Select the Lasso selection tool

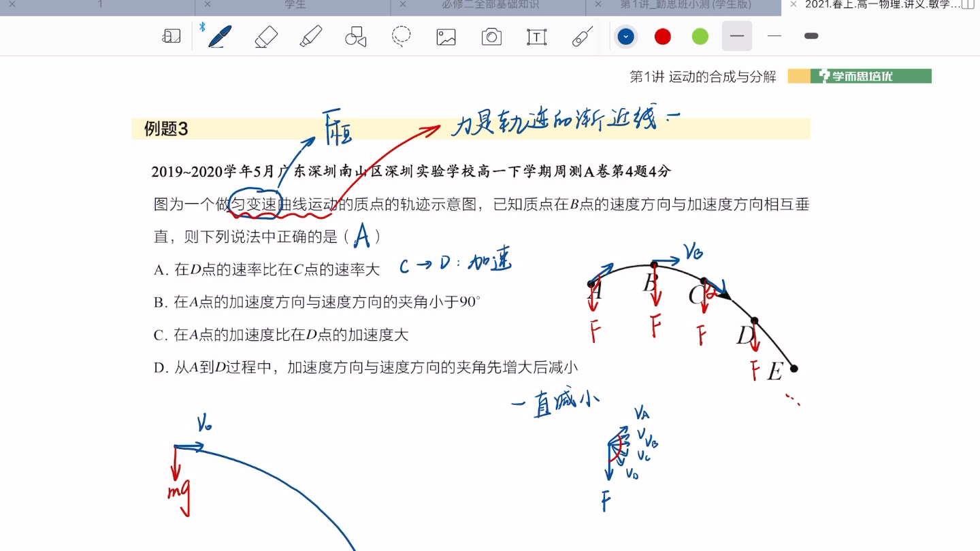[402, 36]
